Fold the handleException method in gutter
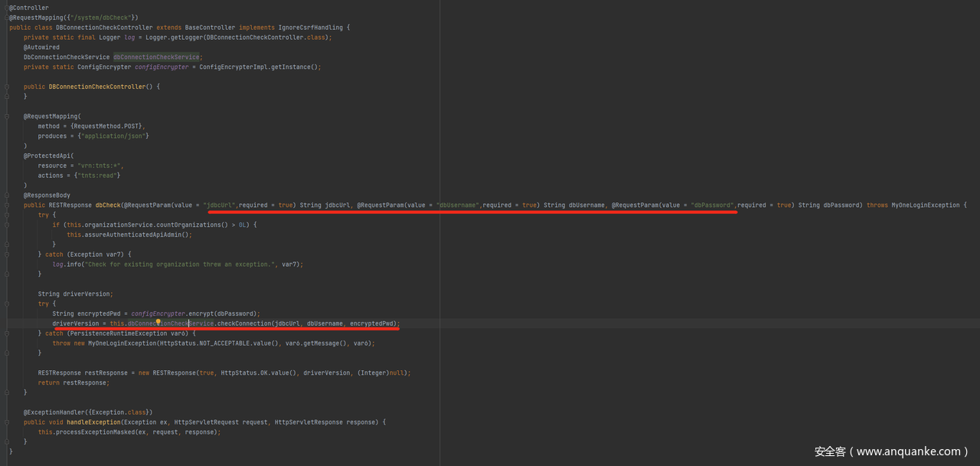Image resolution: width=980 pixels, height=466 pixels. click(x=6, y=422)
